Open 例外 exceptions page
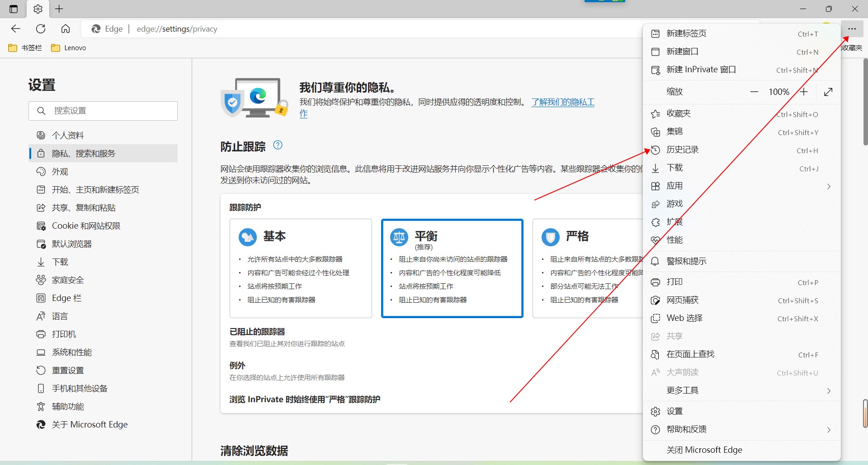Screen dimensions: 868x465 coord(237,366)
